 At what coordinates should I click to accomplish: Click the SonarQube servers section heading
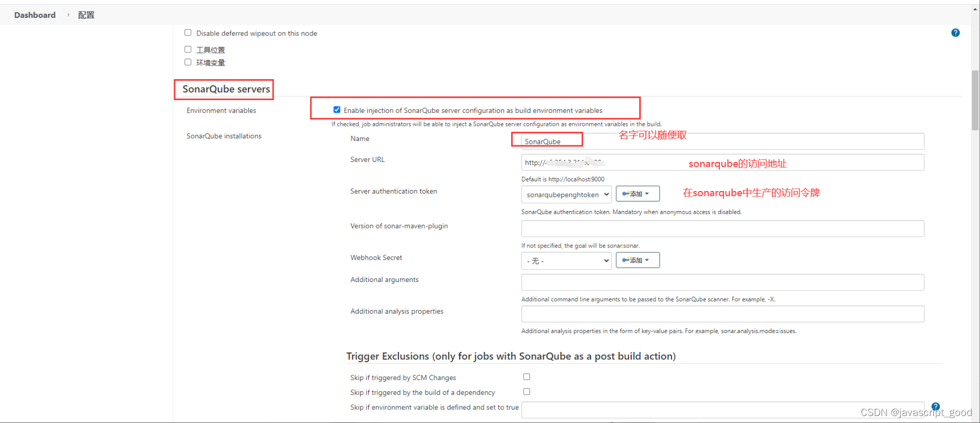226,89
